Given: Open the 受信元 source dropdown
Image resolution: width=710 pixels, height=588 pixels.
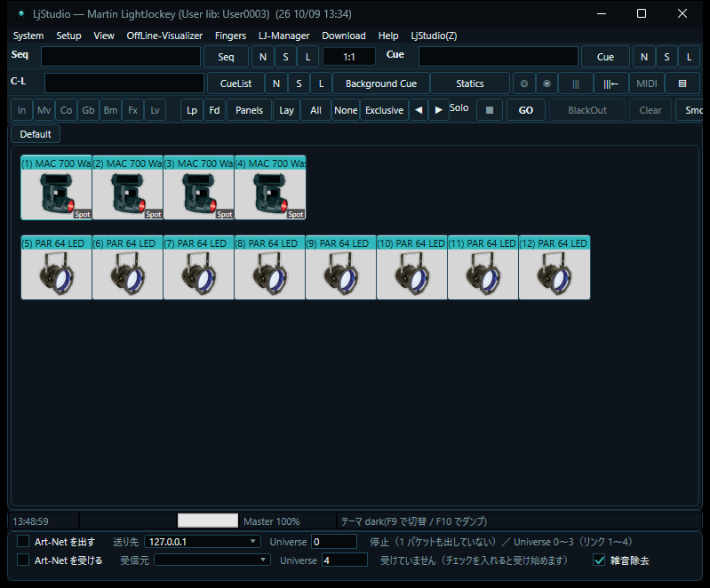Looking at the screenshot, I should coord(212,560).
